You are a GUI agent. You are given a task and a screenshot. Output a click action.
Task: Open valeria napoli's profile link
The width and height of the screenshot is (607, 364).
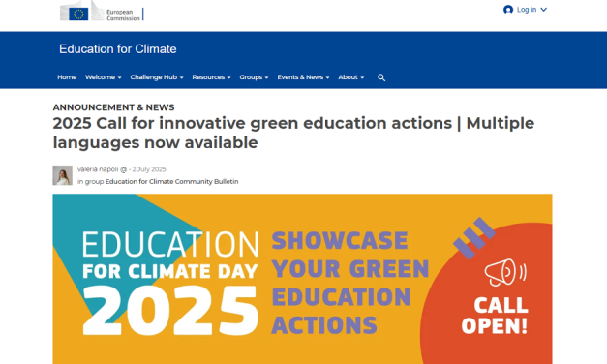point(98,169)
